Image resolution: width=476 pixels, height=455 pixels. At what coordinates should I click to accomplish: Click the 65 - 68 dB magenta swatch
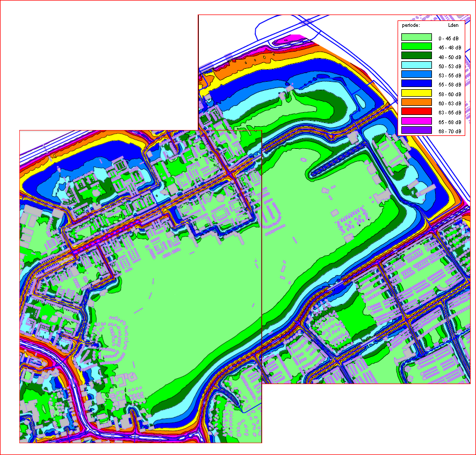[416, 120]
